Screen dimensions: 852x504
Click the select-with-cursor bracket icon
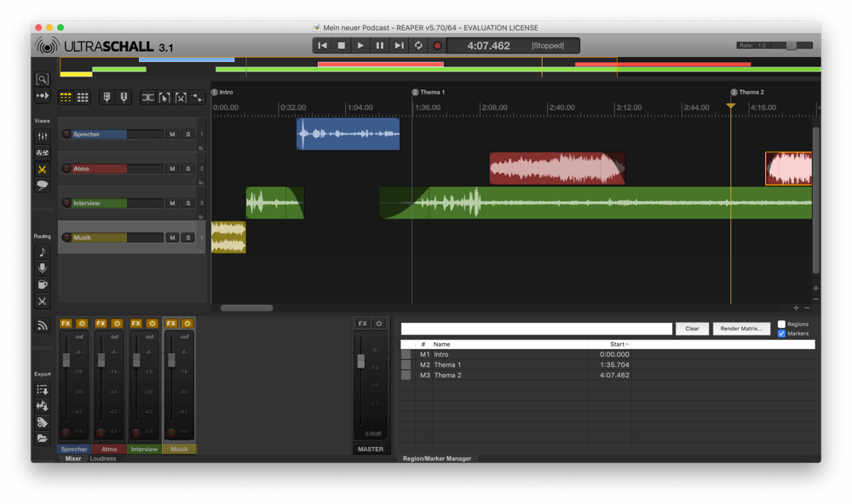164,98
